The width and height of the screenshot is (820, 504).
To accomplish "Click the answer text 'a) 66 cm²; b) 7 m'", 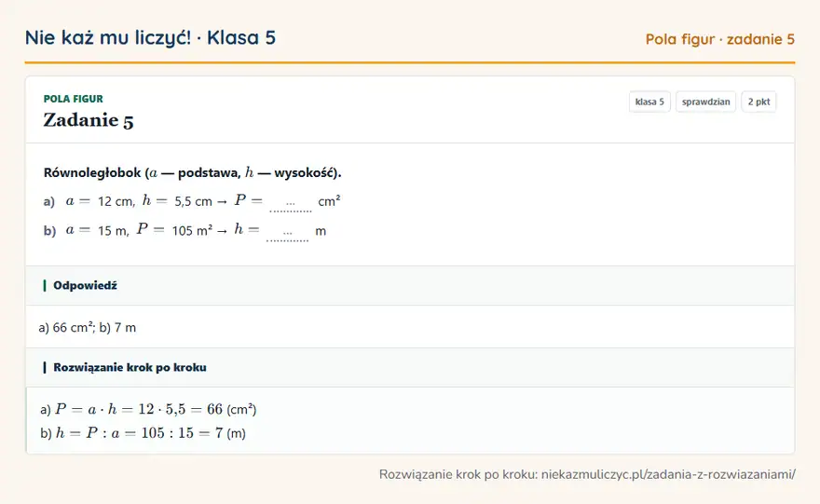I will (x=88, y=328).
